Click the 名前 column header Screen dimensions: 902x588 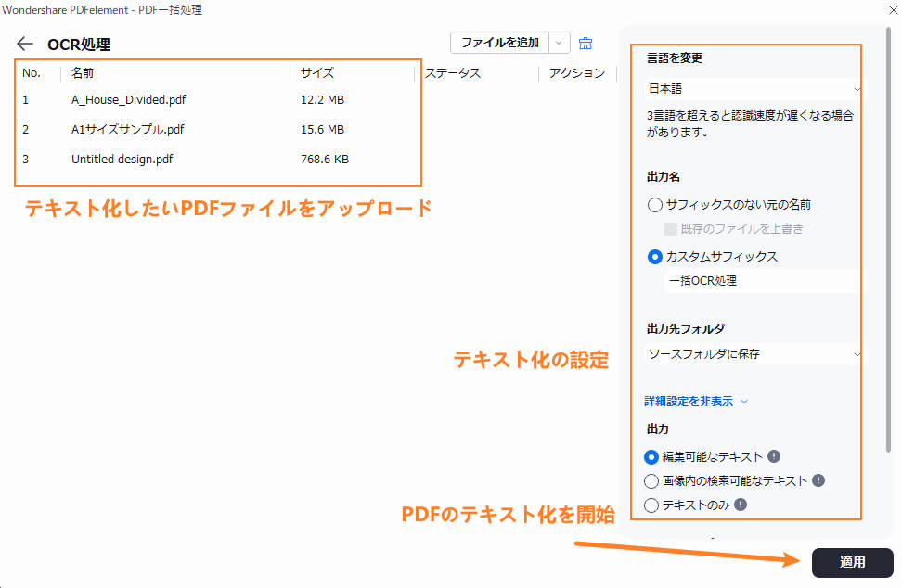(81, 73)
